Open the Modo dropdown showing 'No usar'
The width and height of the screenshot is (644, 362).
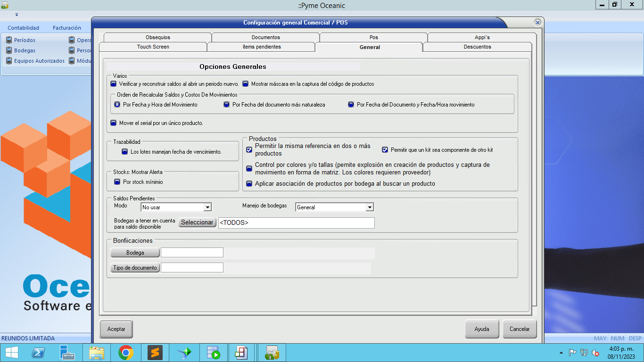(207, 207)
